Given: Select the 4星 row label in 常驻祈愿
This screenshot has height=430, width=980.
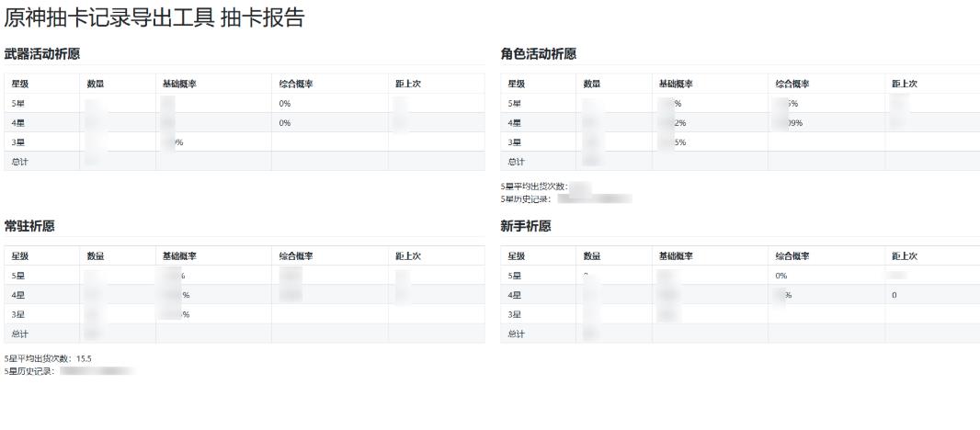Looking at the screenshot, I should pos(17,295).
